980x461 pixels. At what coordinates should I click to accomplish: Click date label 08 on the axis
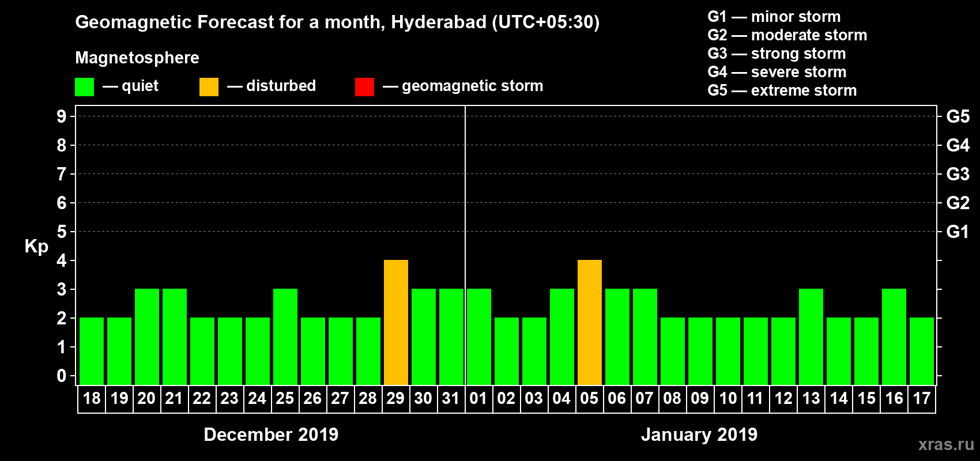tap(672, 398)
